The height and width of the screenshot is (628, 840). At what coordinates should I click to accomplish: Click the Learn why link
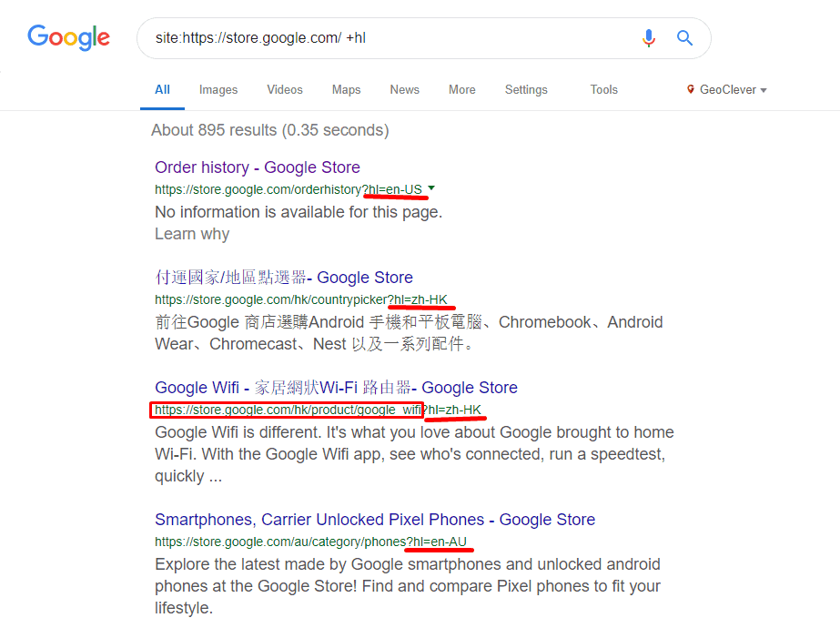[192, 233]
